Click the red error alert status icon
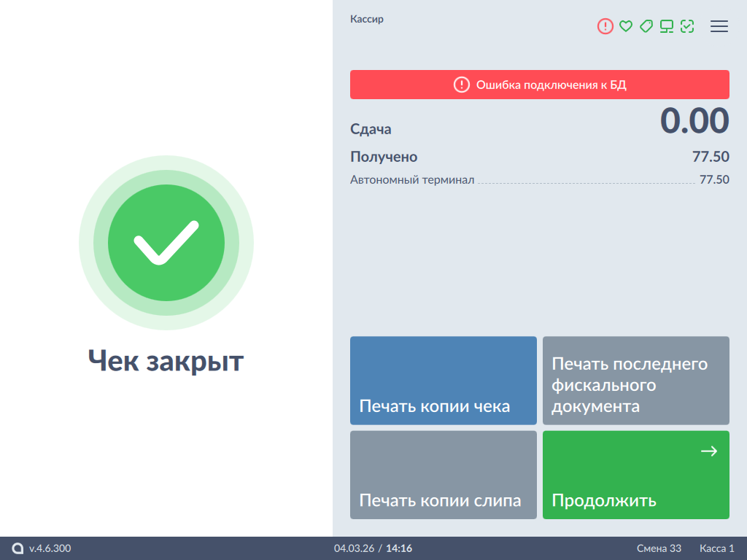 tap(605, 26)
